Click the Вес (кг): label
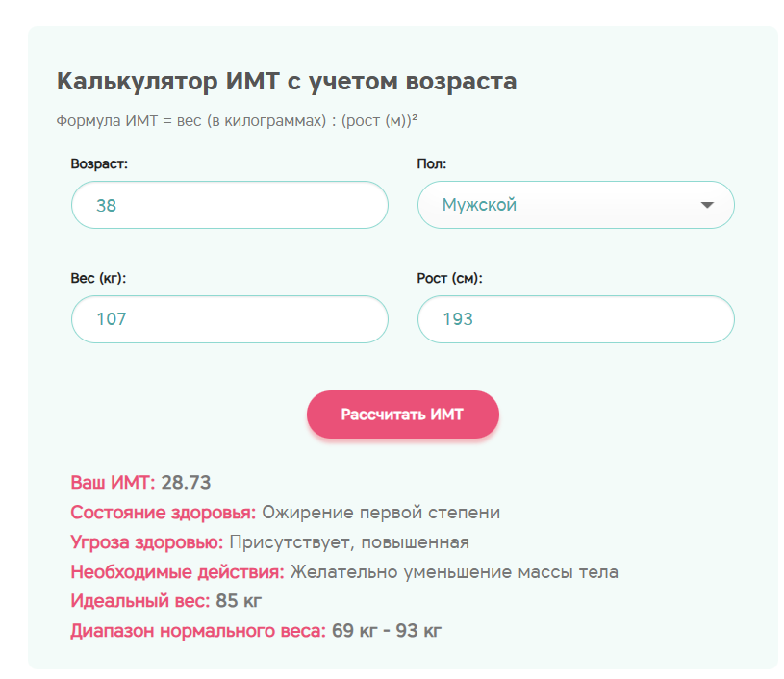The image size is (784, 679). click(98, 278)
